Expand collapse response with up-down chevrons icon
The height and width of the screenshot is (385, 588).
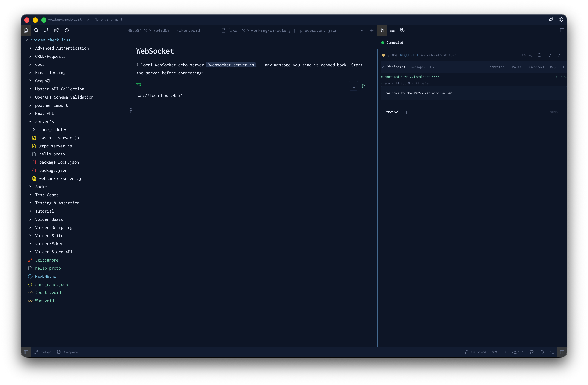tap(550, 55)
